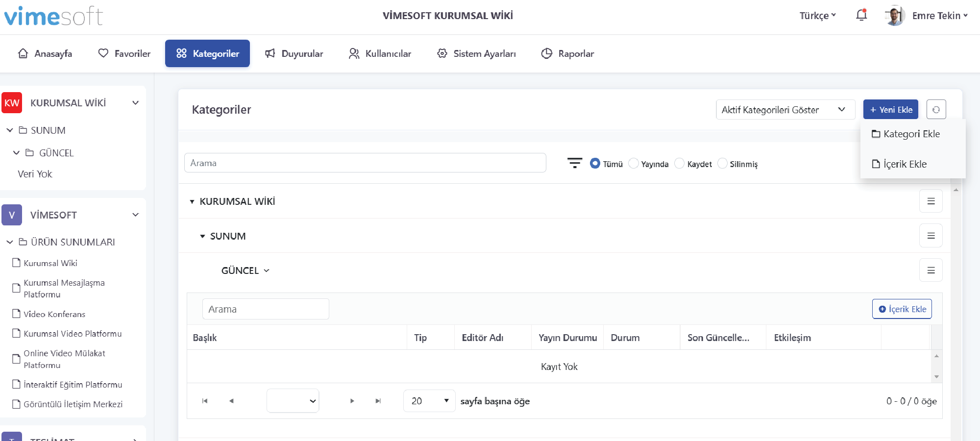
Task: Click the GÜNCEL table Arama field
Action: (266, 309)
